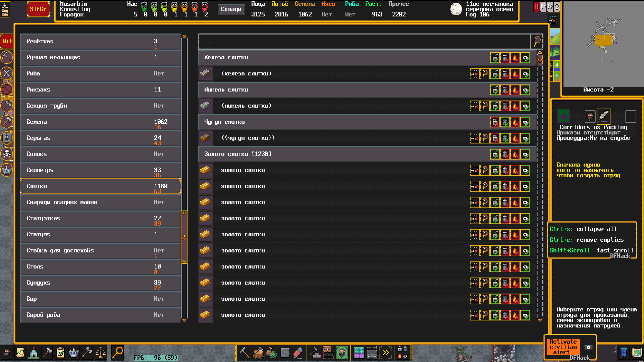Toggle hide eye icon on Железо слитки header

click(525, 58)
